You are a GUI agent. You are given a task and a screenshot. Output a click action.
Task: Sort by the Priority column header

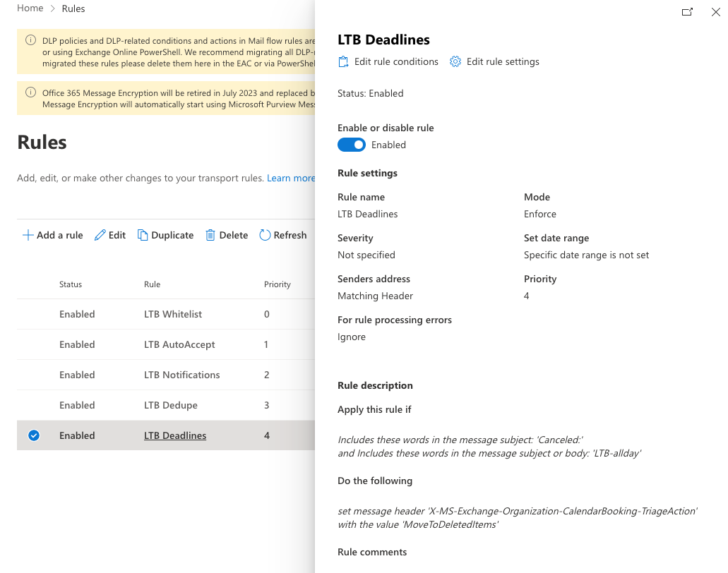[278, 284]
